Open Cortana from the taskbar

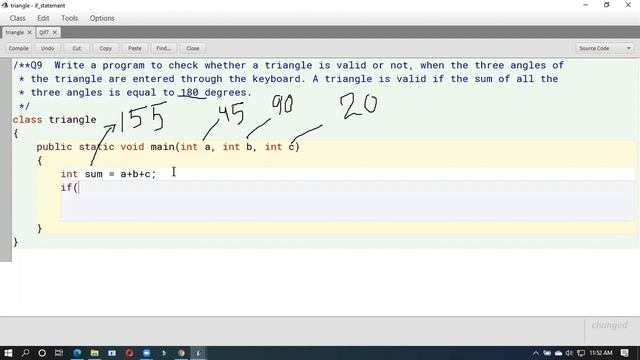(42, 353)
